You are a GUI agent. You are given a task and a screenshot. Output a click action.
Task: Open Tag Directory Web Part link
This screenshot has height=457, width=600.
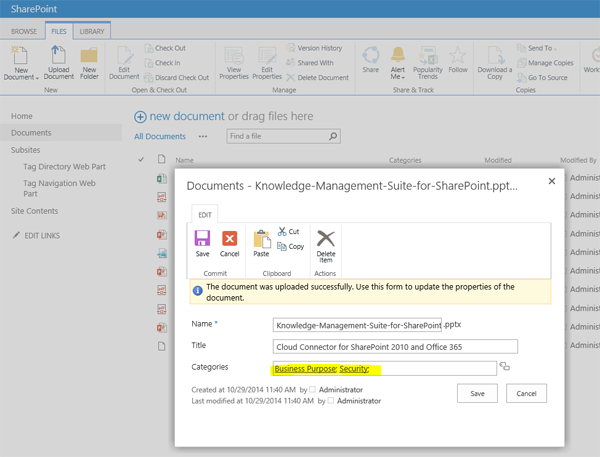(64, 166)
